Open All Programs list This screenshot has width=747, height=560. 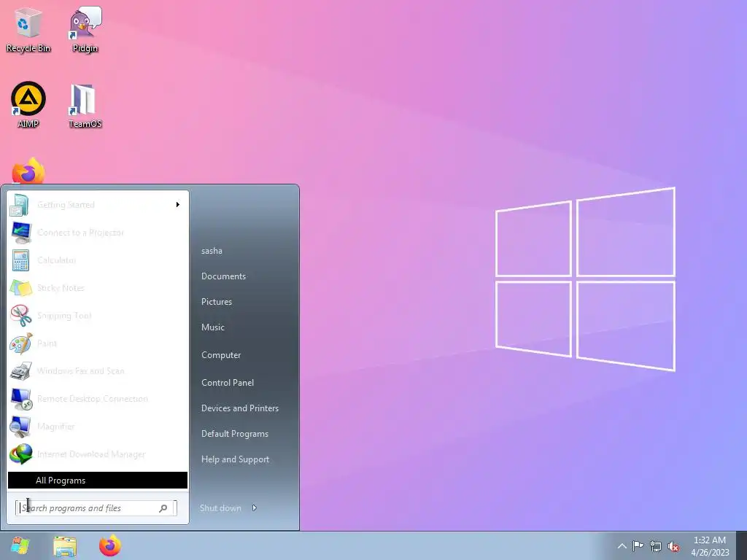click(98, 480)
